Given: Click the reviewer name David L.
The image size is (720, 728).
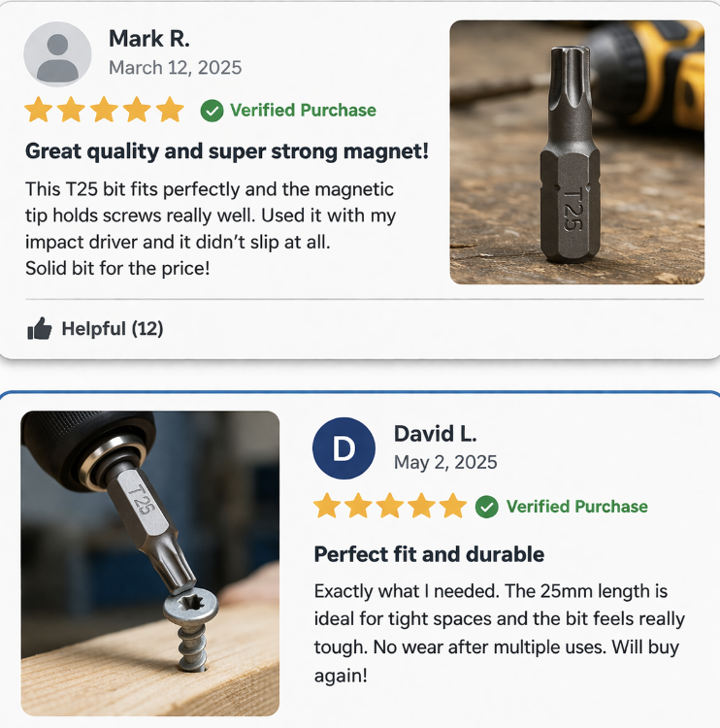Looking at the screenshot, I should pyautogui.click(x=435, y=434).
